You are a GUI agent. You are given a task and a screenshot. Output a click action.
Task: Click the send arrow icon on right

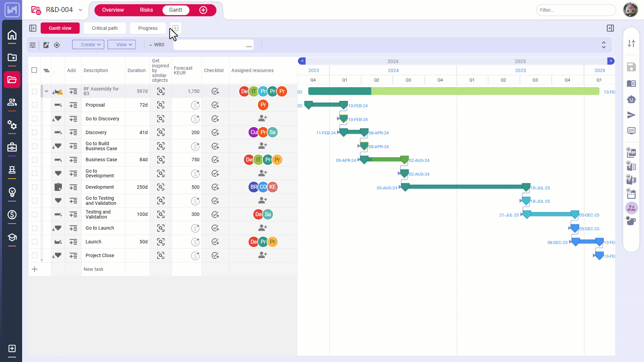coord(631,115)
